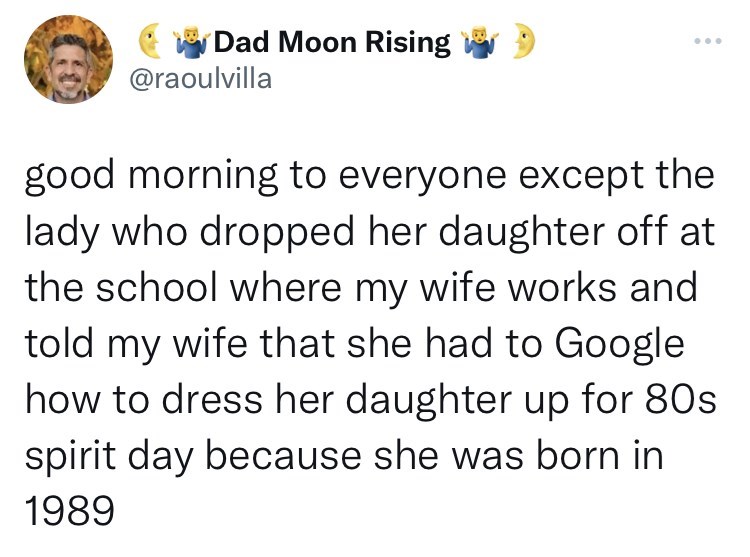Viewport: 750px width, 557px height.
Task: Click the crescent moon emoji after the name
Action: coord(524,42)
